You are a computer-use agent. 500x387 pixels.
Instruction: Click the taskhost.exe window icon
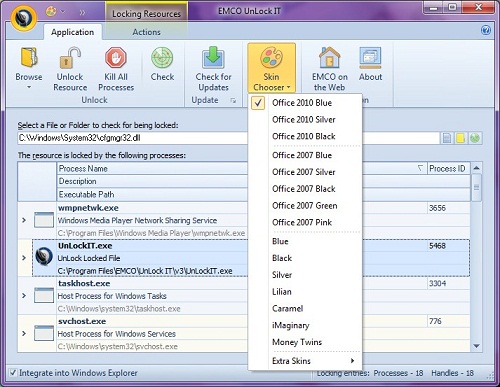point(44,295)
